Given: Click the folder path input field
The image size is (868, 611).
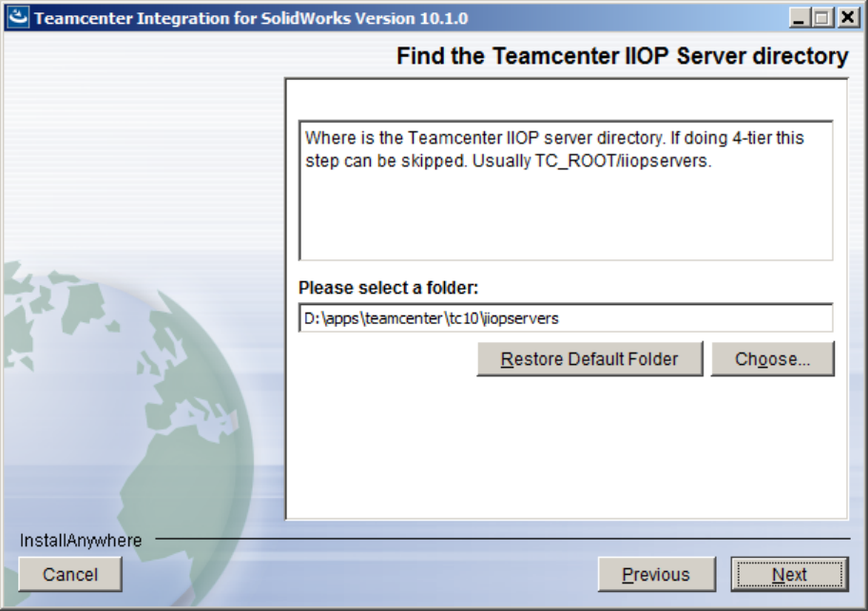Looking at the screenshot, I should click(x=566, y=317).
